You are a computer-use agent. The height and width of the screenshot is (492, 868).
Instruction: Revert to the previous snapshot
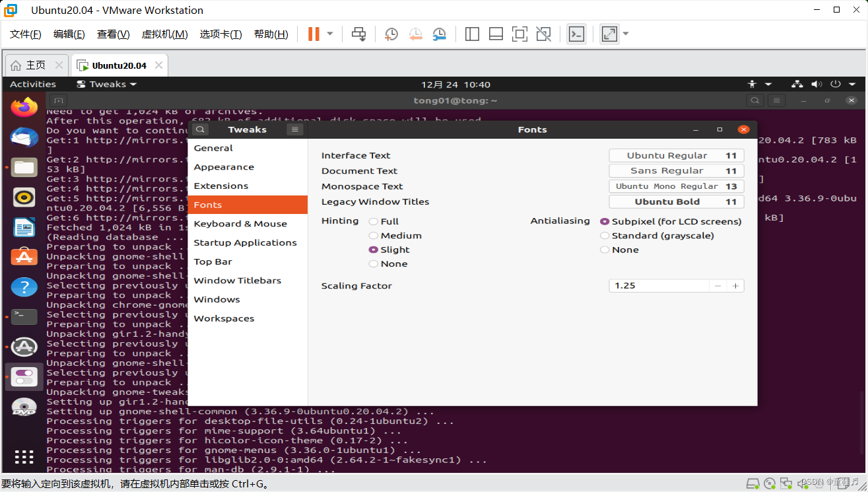pyautogui.click(x=415, y=34)
